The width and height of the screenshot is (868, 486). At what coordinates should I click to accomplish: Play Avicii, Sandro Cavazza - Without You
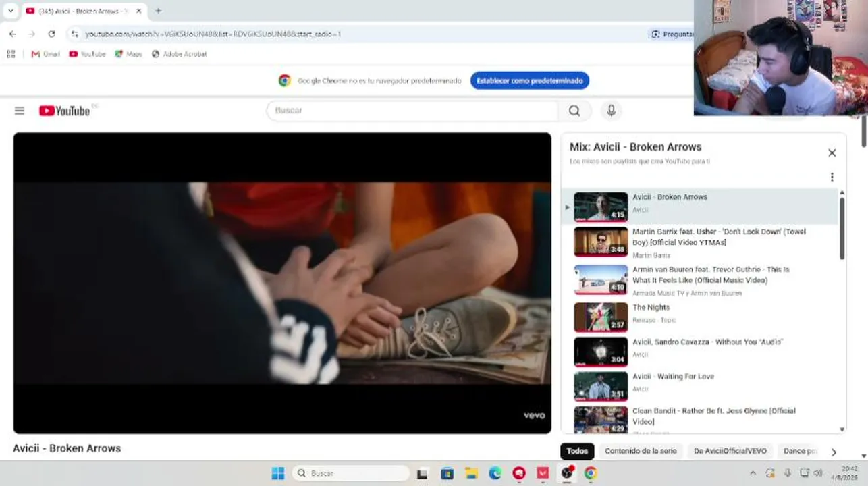tap(601, 352)
